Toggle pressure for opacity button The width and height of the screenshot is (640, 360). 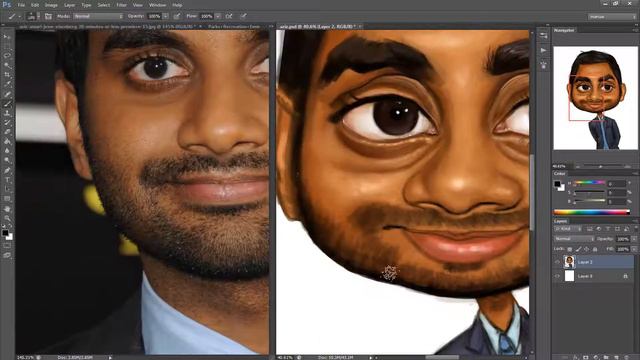(177, 16)
